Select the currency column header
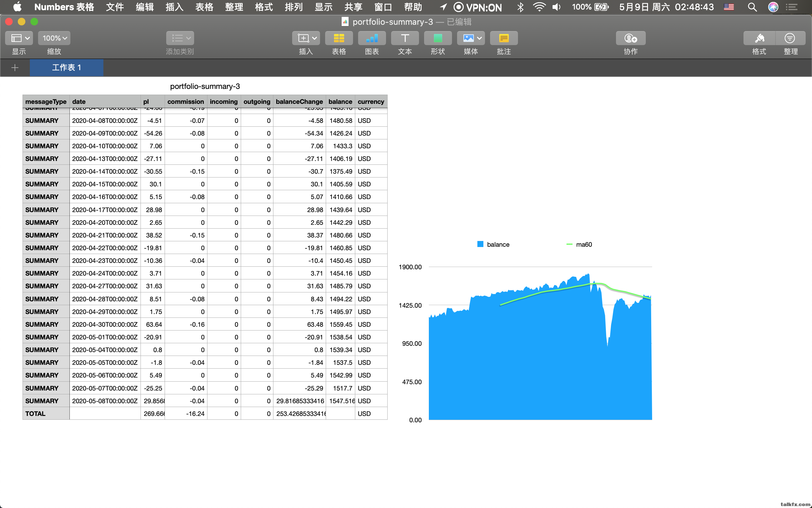The width and height of the screenshot is (812, 508). [371, 102]
